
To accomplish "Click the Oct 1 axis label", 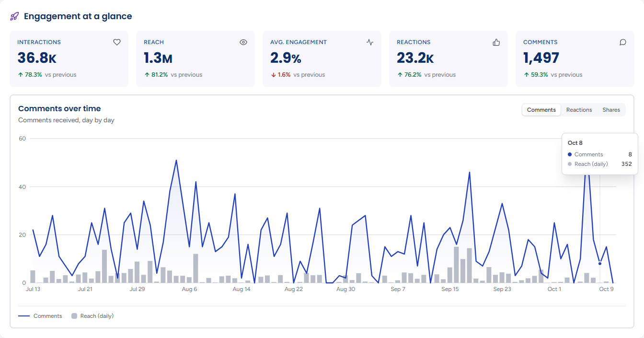I will point(554,289).
